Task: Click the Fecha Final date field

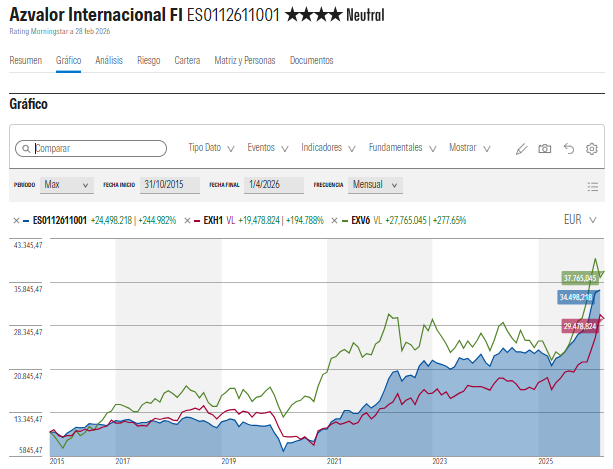Action: click(256, 185)
